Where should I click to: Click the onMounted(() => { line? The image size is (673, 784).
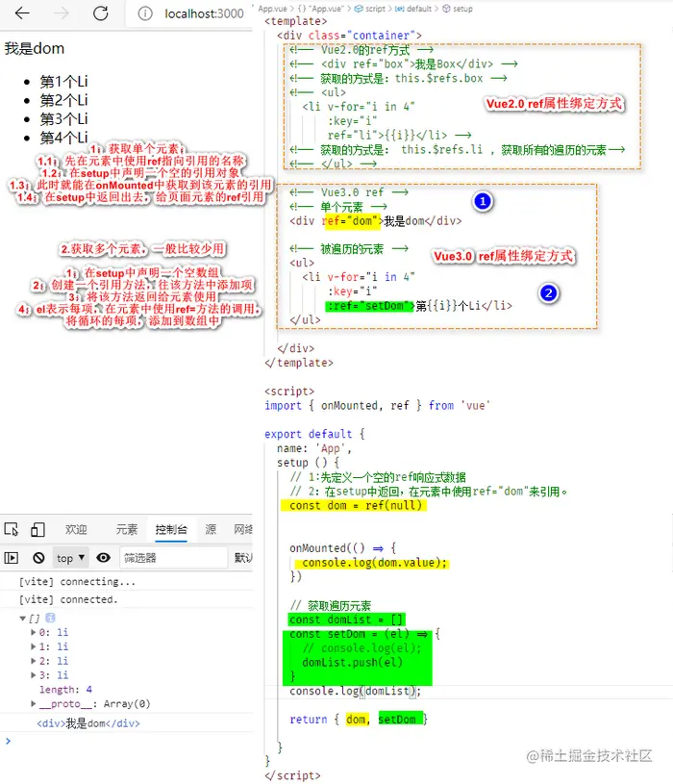tap(342, 548)
